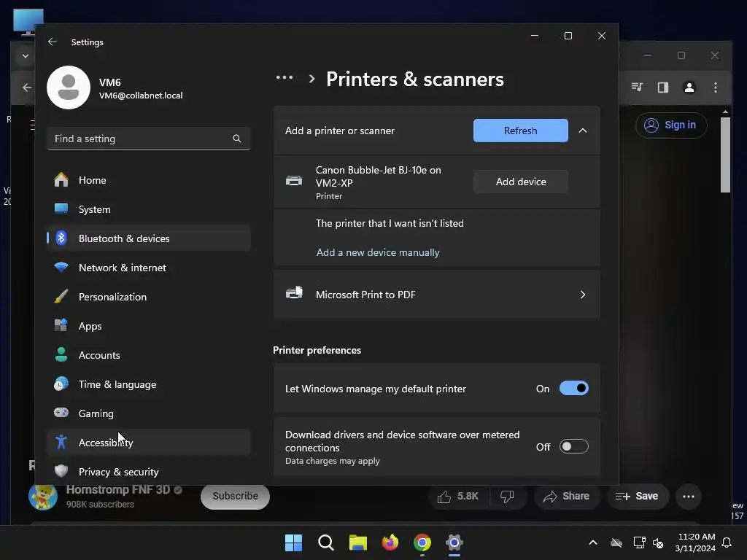747x560 pixels.
Task: Show hidden system tray icons
Action: (592, 542)
